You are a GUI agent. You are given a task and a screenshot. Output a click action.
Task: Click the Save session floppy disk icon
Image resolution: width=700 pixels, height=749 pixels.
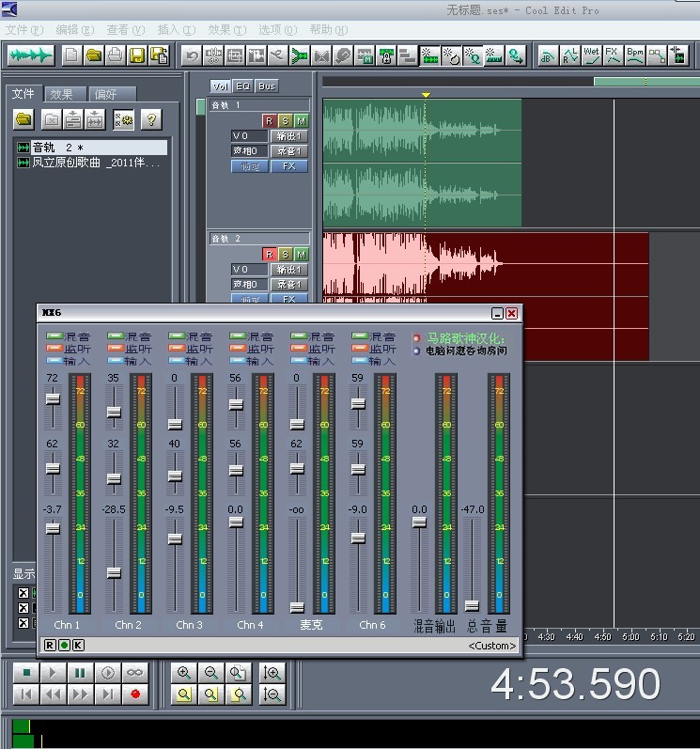137,55
